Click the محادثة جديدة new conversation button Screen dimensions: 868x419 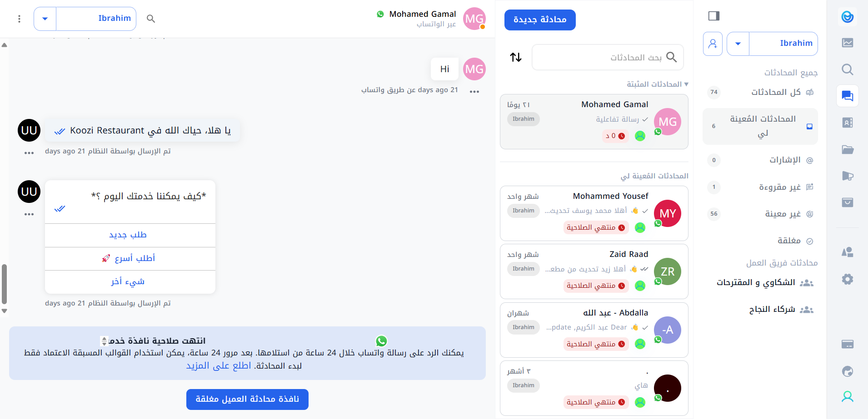540,20
